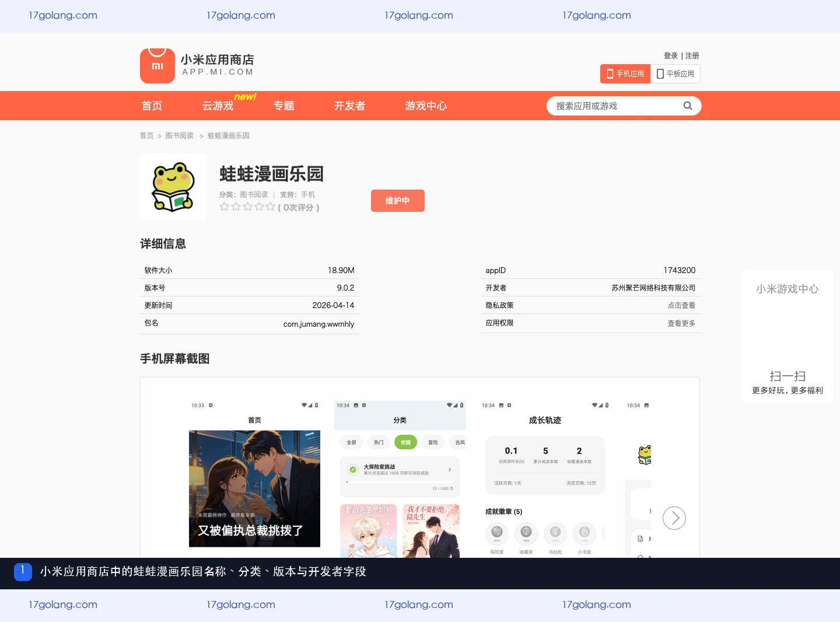Screen dimensions: 840x622
Task: Click the search magnifier icon
Action: pos(688,106)
